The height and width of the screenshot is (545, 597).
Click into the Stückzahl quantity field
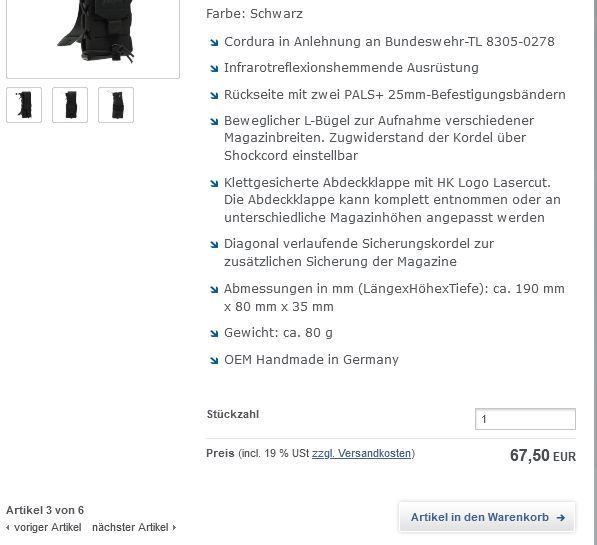tap(525, 419)
